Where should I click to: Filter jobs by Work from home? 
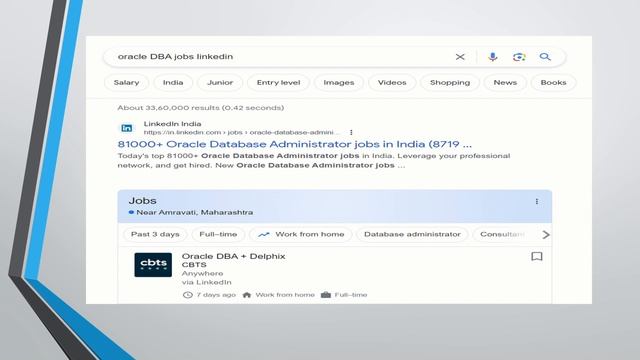[300, 234]
